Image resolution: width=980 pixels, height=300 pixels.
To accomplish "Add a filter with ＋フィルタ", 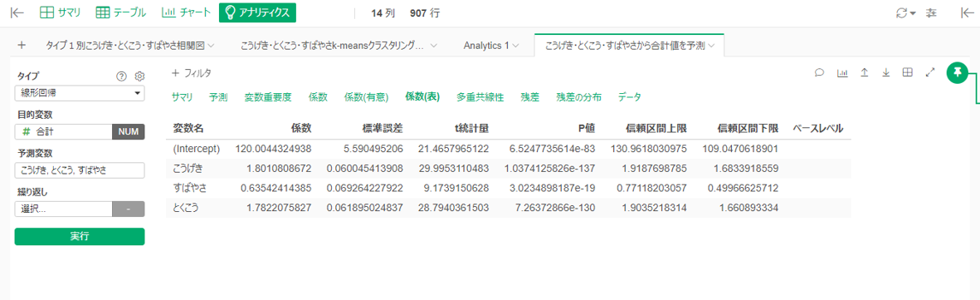I will click(x=192, y=73).
